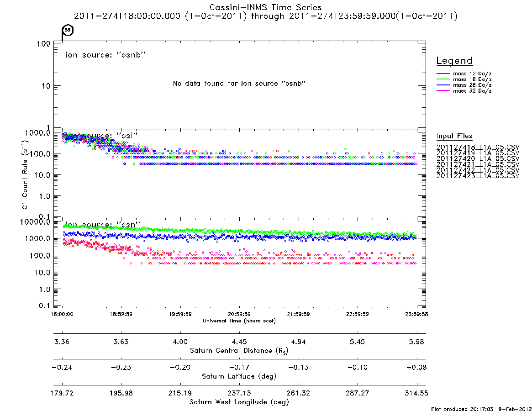Viewport: 532px width, 411px height.
Task: Click the 4.94 distance value
Action: 298,342
